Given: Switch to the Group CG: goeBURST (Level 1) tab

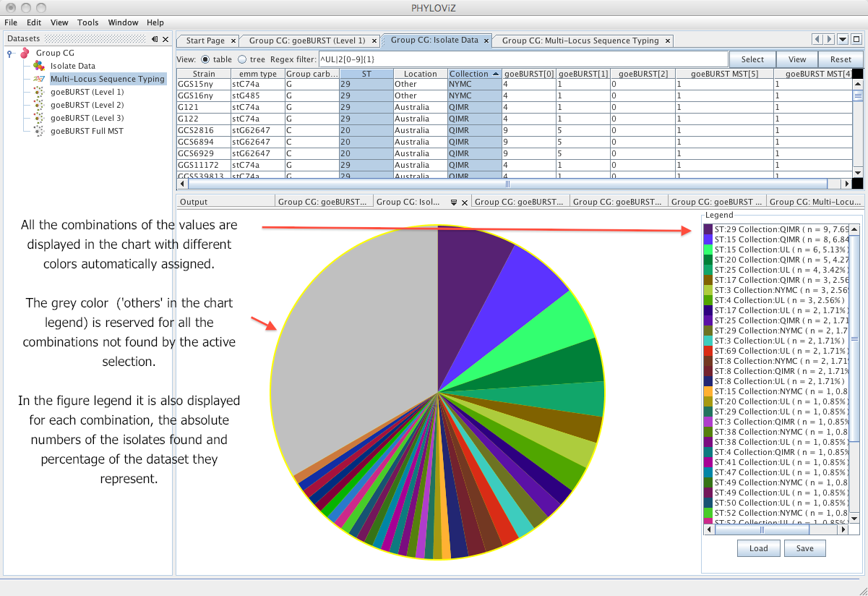Looking at the screenshot, I should tap(307, 41).
